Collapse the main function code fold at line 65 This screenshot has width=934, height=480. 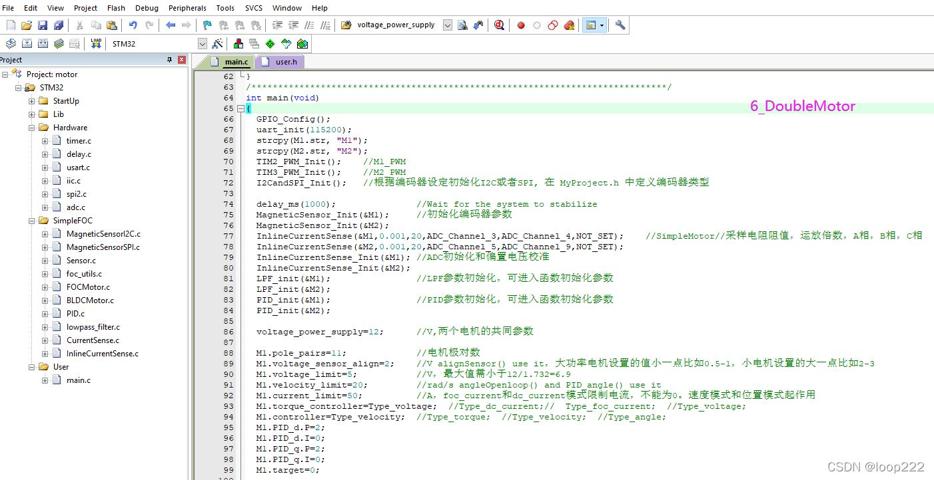point(240,108)
